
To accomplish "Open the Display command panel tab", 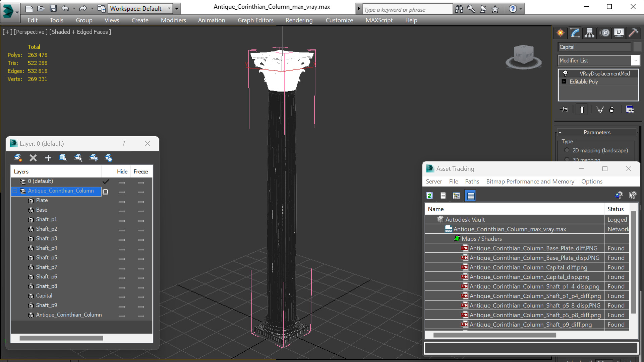I will tap(619, 33).
